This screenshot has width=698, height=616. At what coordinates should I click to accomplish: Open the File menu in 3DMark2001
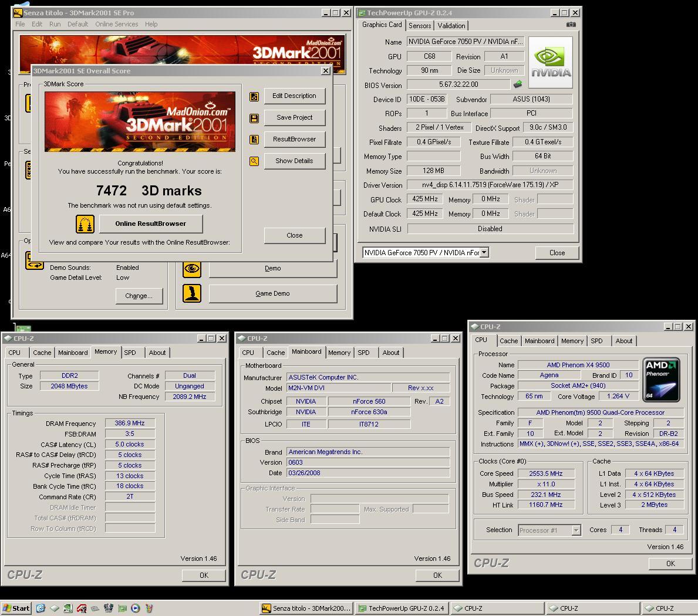point(20,24)
